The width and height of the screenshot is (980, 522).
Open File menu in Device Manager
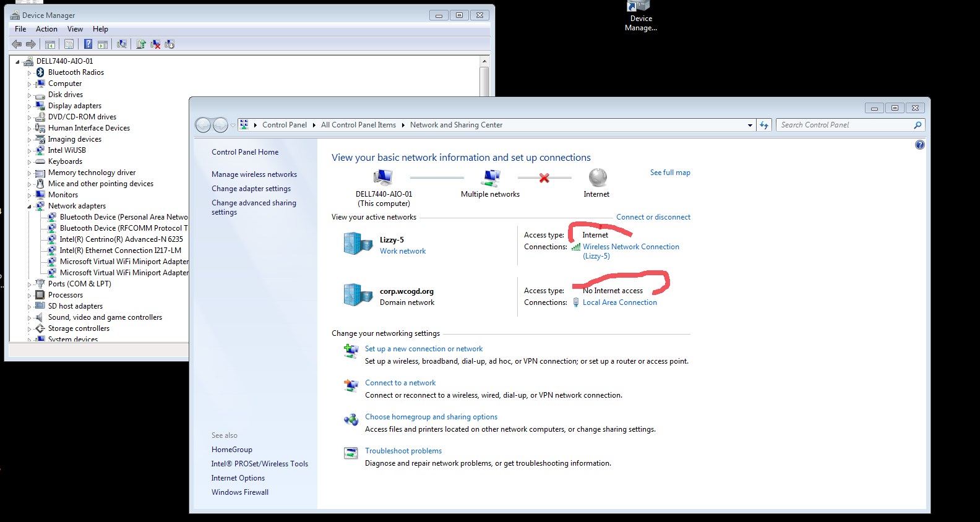point(20,29)
